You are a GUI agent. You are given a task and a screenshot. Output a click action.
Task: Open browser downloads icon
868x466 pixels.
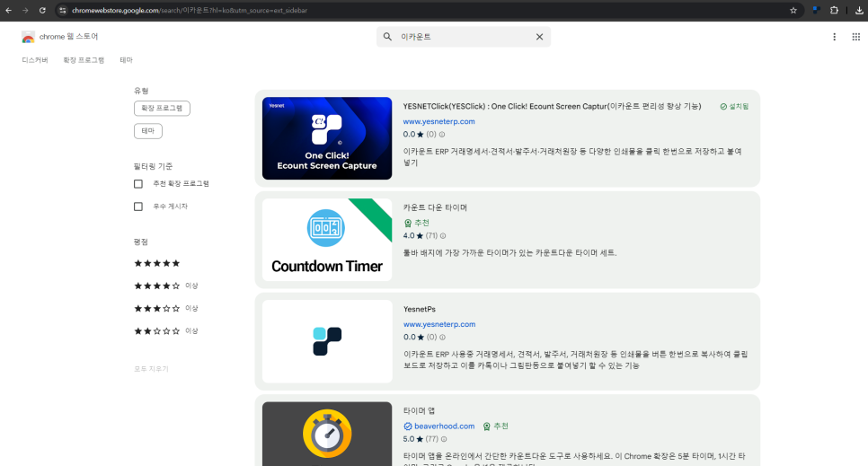point(859,10)
